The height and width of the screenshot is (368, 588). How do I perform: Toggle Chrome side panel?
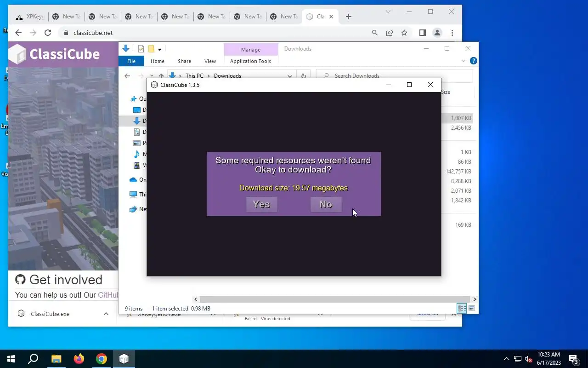pos(422,33)
